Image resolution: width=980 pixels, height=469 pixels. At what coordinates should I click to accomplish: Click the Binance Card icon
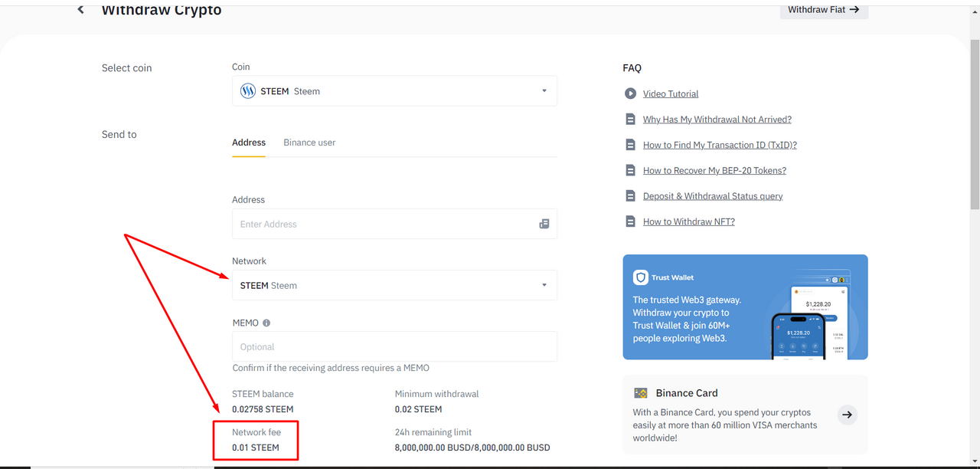tap(641, 393)
